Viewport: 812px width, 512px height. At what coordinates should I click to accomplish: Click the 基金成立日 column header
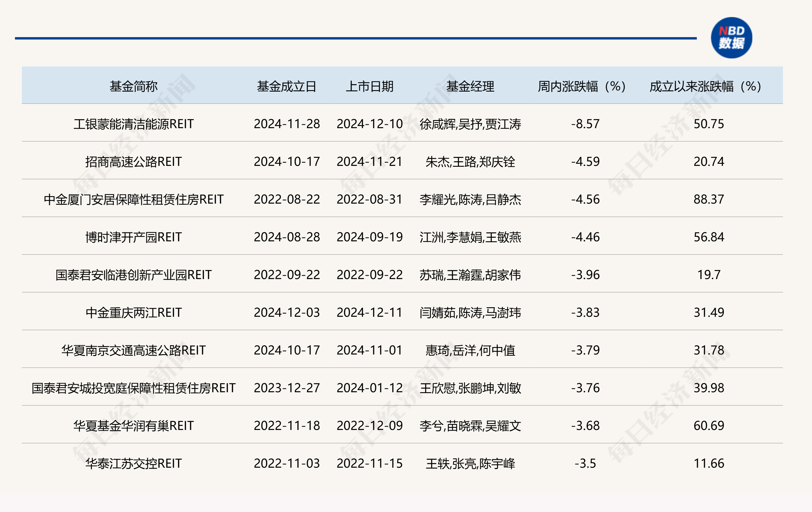287,87
